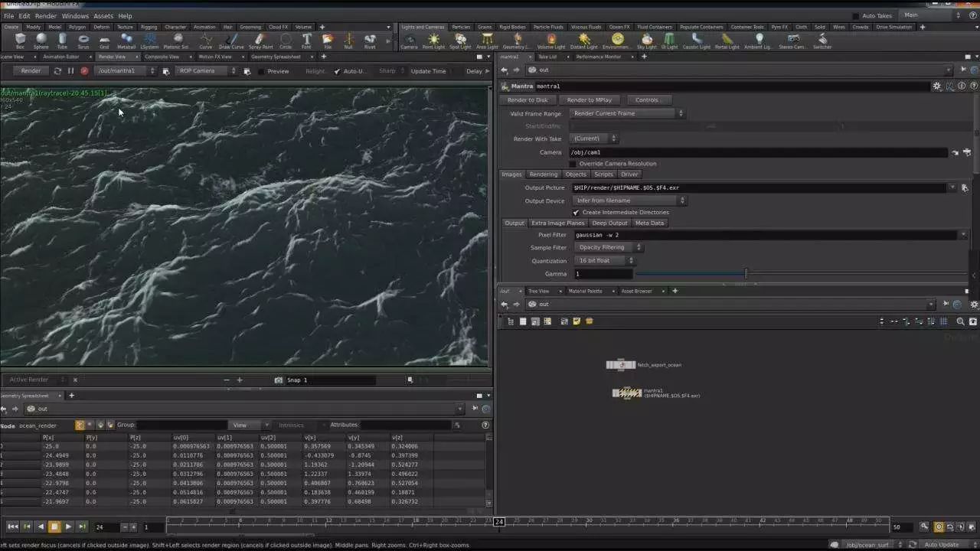Open the Sample Filter dropdown
The width and height of the screenshot is (980, 551).
[609, 248]
